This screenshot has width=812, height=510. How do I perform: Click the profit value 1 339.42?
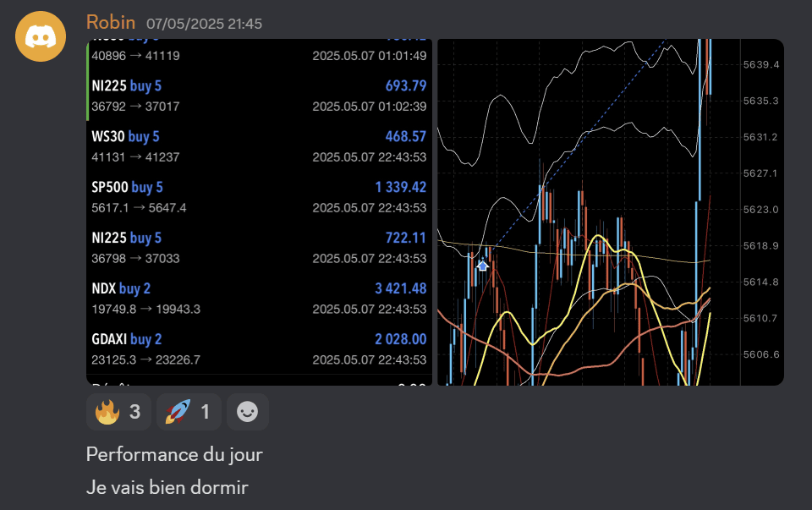401,187
